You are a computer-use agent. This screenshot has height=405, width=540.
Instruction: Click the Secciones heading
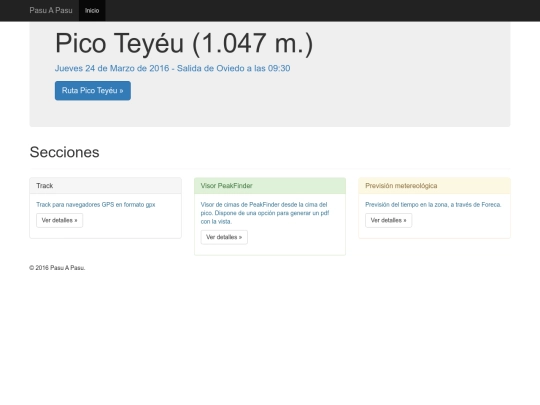point(64,152)
